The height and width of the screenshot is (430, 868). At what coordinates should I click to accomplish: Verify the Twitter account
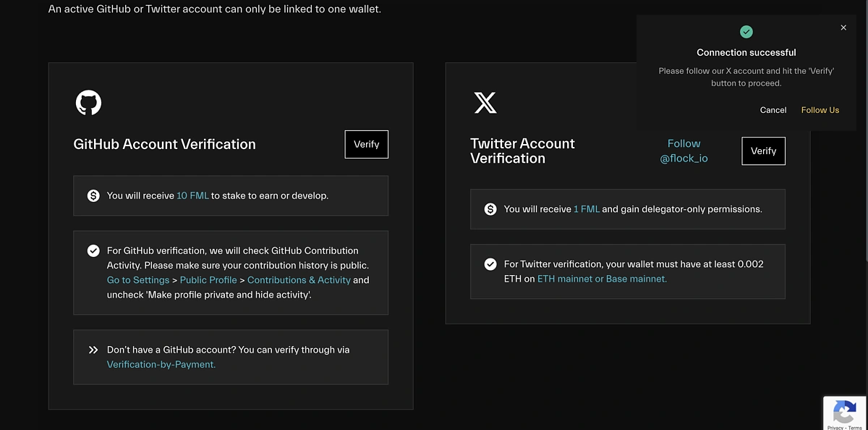point(764,151)
